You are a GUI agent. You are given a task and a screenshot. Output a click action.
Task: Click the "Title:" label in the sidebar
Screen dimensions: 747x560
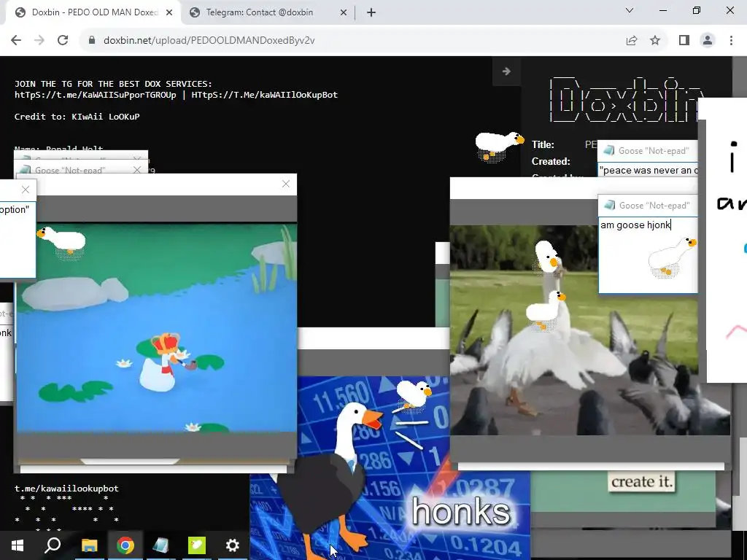[x=543, y=145]
